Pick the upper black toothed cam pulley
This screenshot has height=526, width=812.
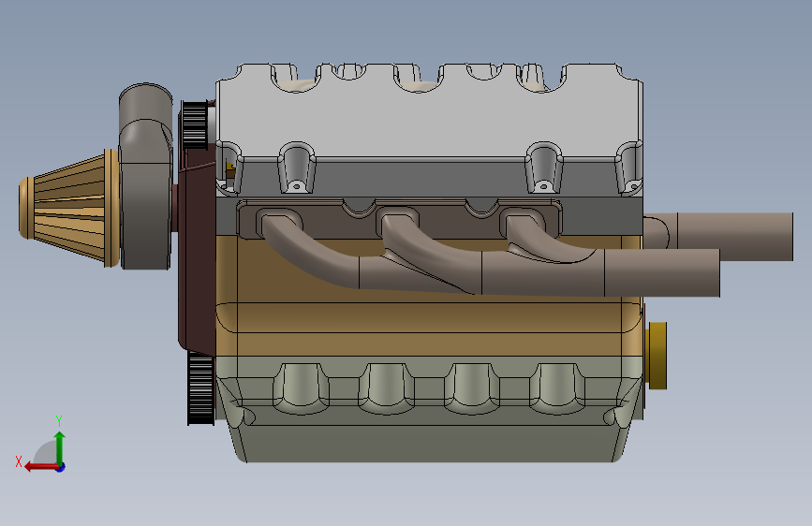click(x=195, y=125)
